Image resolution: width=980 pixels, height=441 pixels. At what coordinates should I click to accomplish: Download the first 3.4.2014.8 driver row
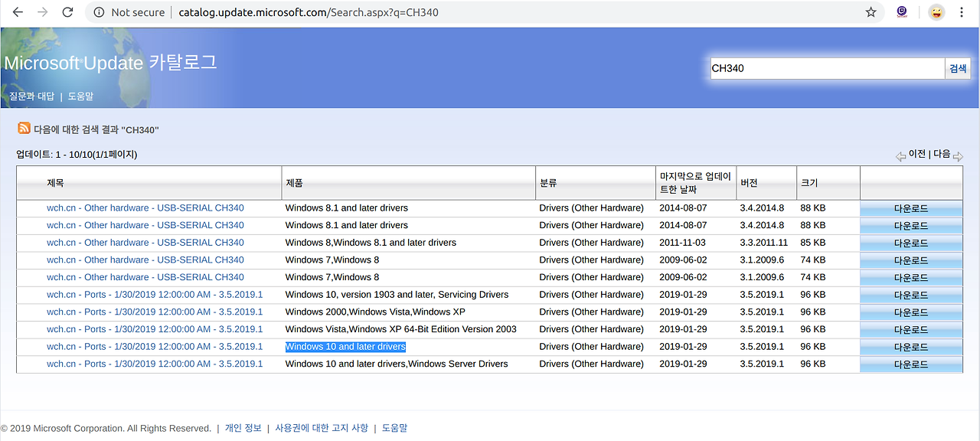pyautogui.click(x=911, y=208)
